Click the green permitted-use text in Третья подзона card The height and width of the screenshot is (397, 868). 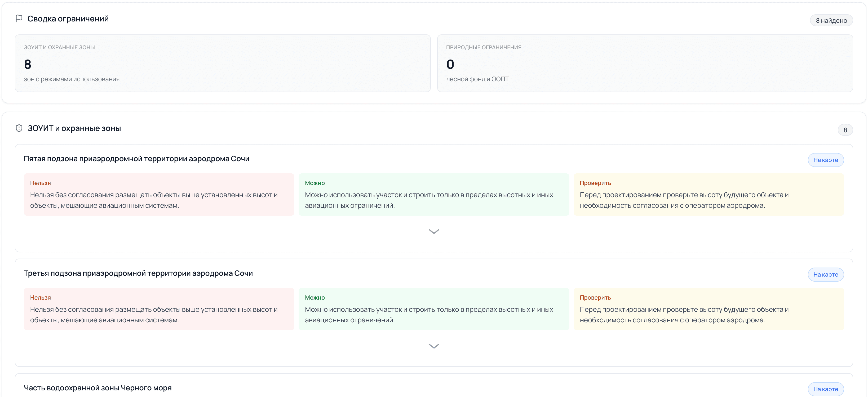(429, 314)
